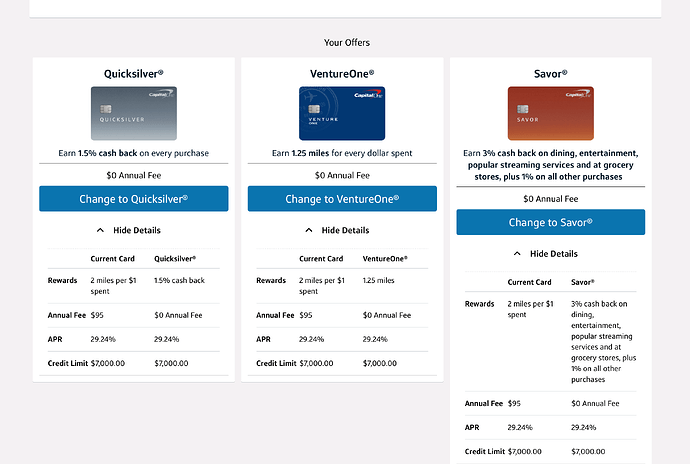
Task: Click the Quicksilver card image
Action: tap(134, 113)
